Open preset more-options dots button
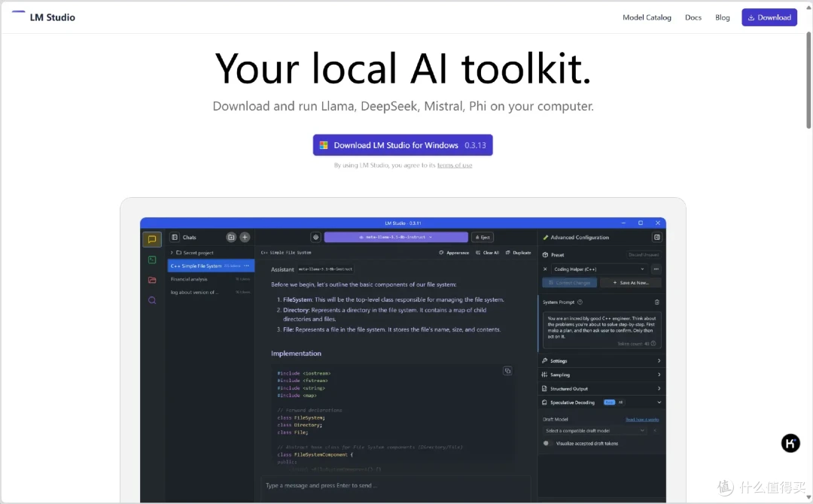The height and width of the screenshot is (504, 813). (656, 269)
